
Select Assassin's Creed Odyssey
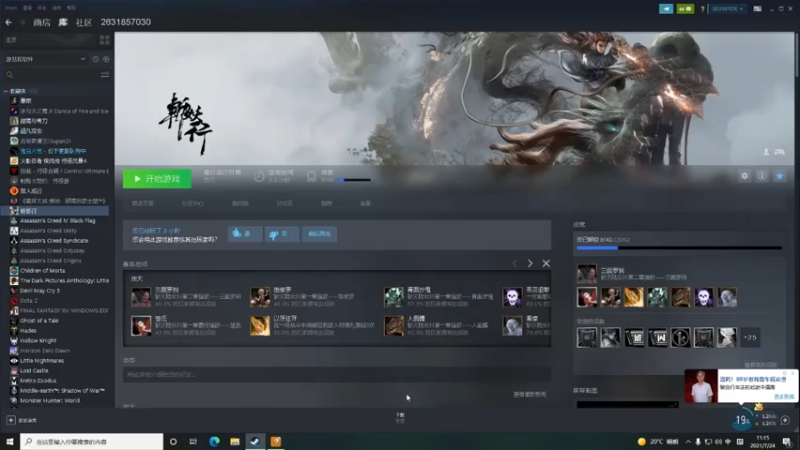pos(52,251)
